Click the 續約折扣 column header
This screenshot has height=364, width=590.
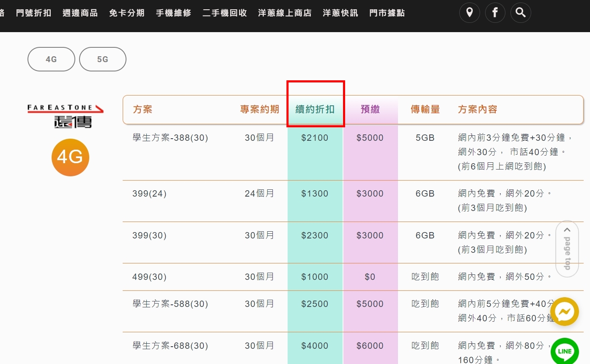coord(315,109)
